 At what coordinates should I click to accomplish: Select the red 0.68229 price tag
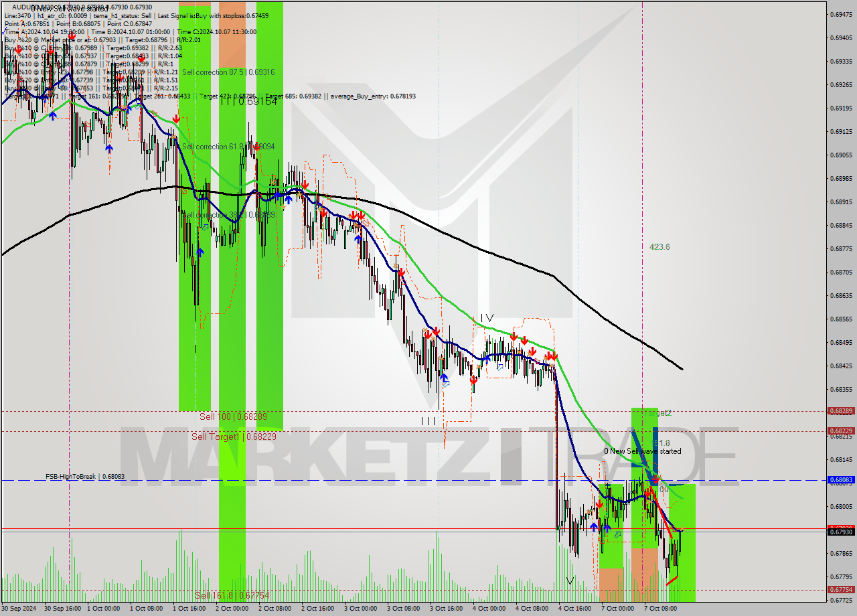(841, 431)
